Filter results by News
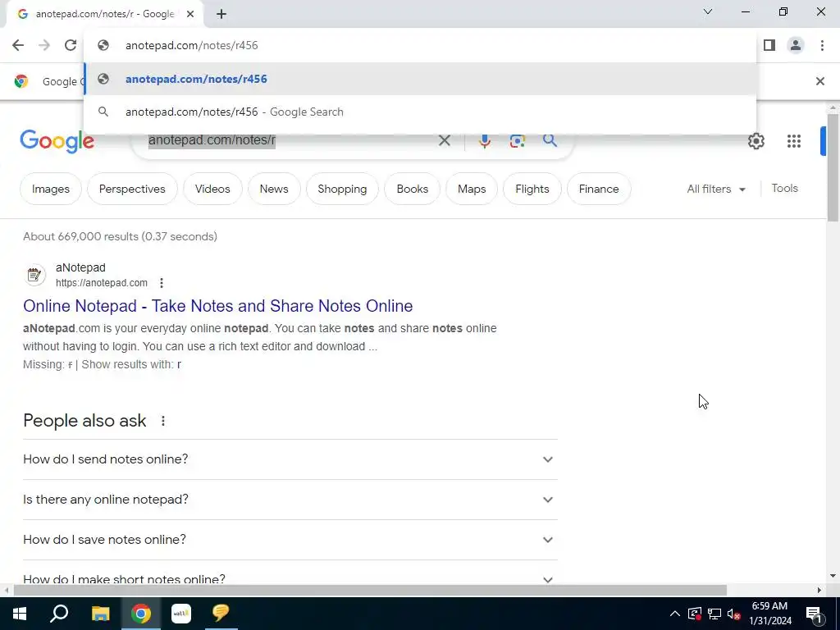The width and height of the screenshot is (840, 630). coord(274,189)
